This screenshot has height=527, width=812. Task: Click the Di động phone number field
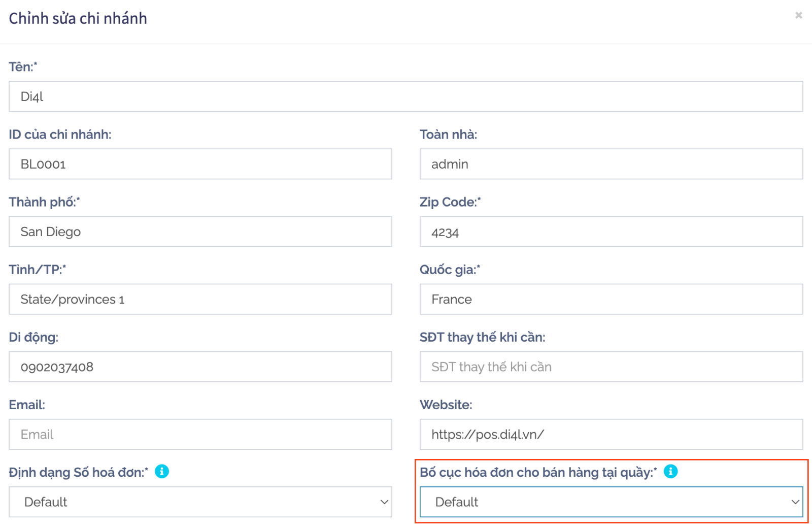200,367
